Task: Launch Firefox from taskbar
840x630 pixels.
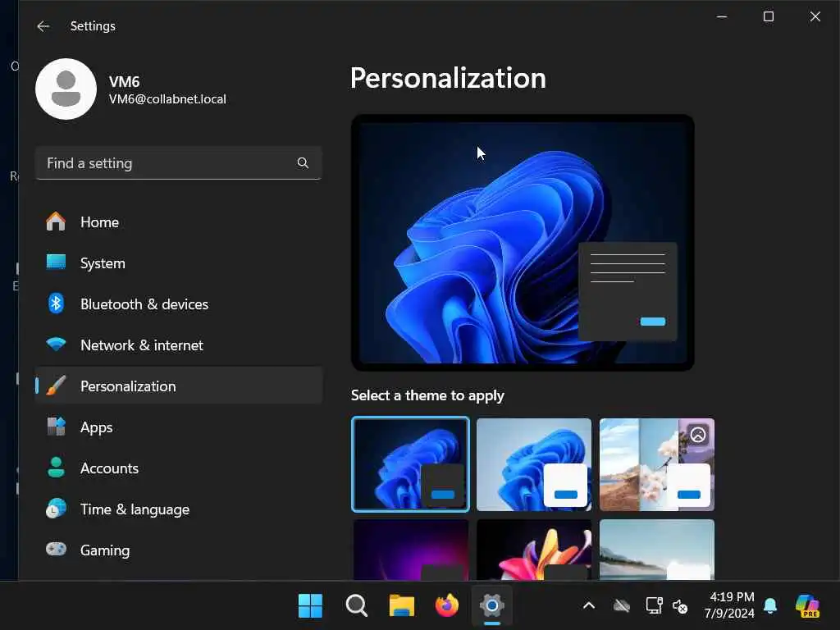Action: click(x=447, y=606)
